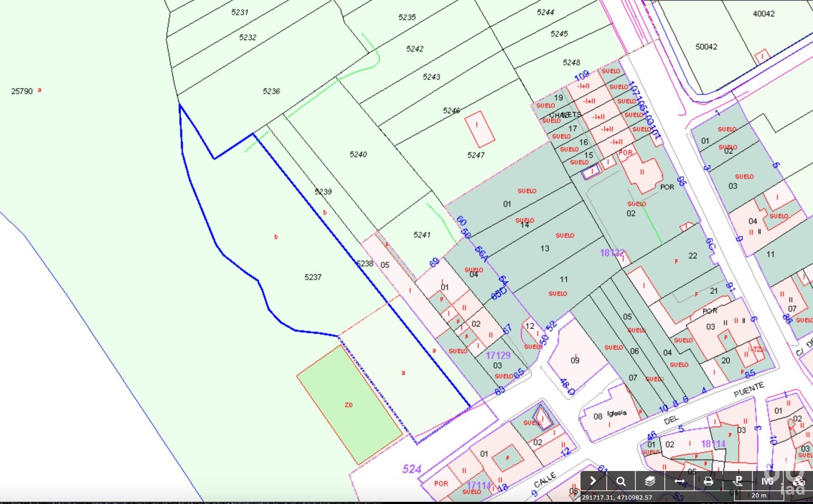Select urban parcel 09 near number 52
Image resolution: width=813 pixels, height=504 pixels.
click(575, 360)
